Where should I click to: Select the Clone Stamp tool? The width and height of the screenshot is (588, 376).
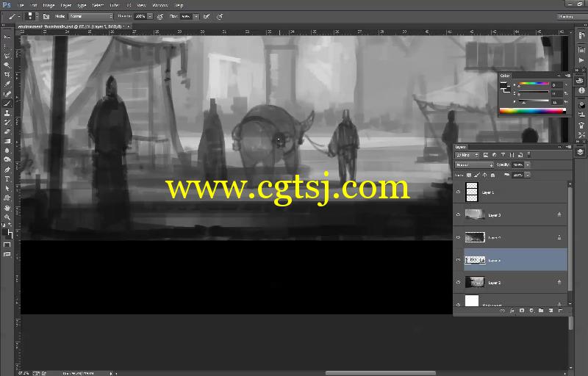7,112
